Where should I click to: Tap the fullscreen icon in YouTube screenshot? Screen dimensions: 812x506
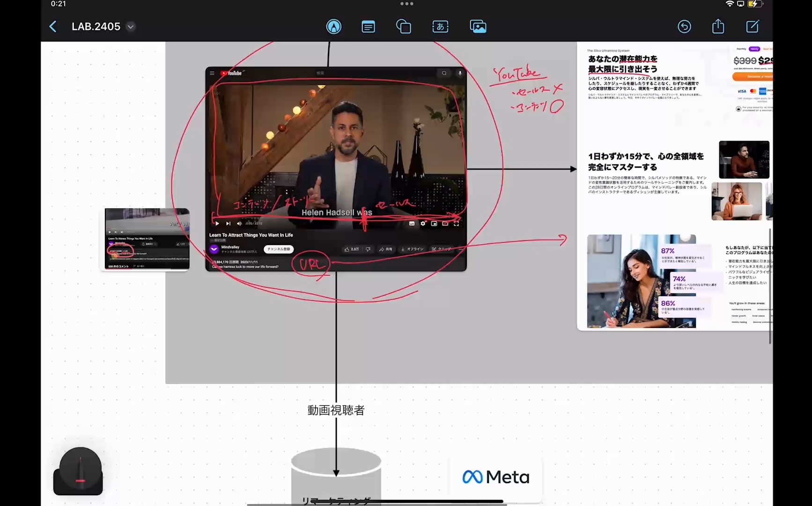click(x=456, y=223)
